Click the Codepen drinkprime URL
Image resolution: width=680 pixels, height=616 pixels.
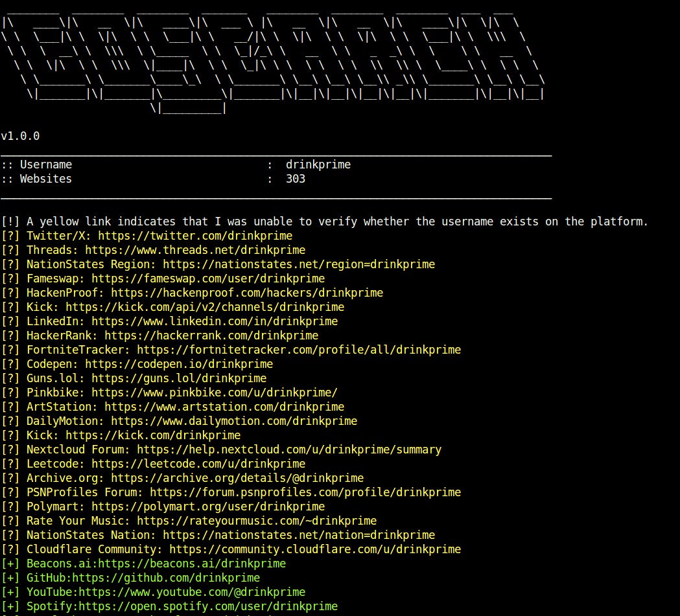coord(179,364)
